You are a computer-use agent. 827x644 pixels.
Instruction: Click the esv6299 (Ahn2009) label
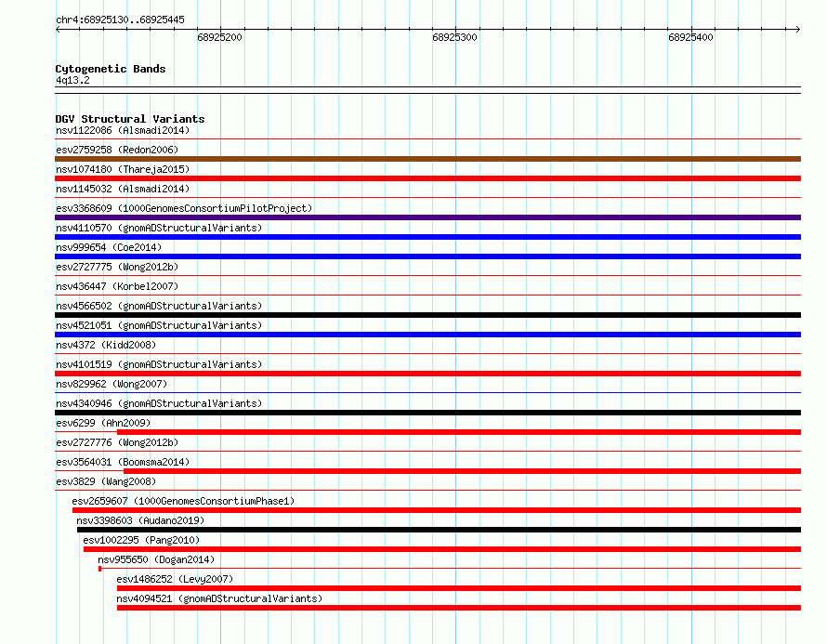point(103,423)
